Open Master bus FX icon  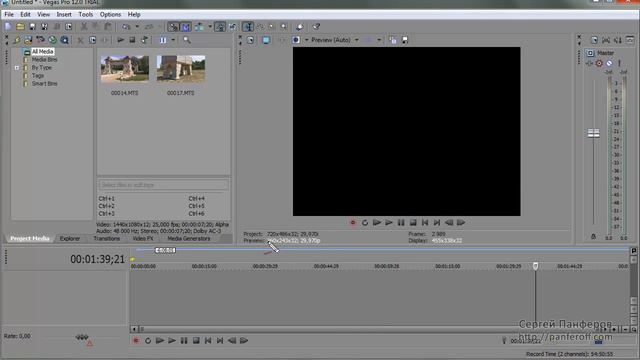tap(589, 63)
